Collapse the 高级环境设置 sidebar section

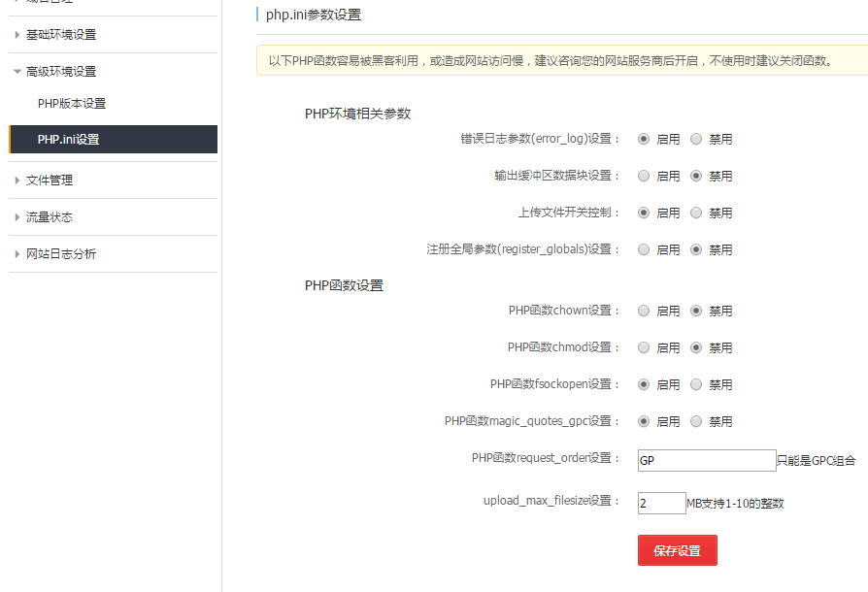[60, 72]
